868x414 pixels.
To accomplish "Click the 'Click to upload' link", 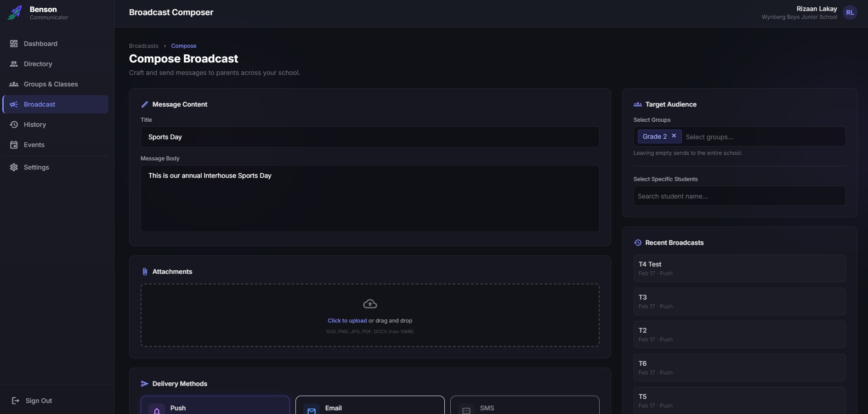I will pos(347,321).
